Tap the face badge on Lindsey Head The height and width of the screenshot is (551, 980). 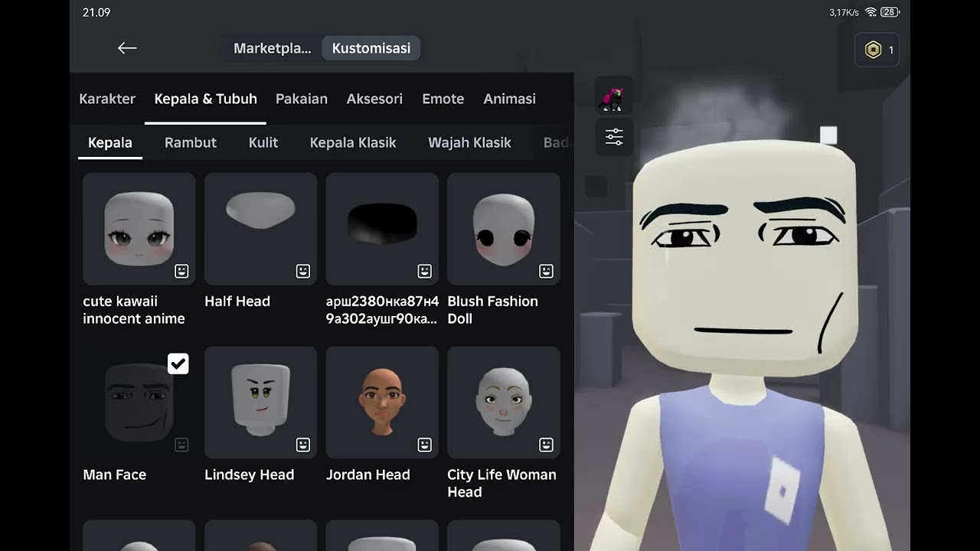pyautogui.click(x=303, y=445)
